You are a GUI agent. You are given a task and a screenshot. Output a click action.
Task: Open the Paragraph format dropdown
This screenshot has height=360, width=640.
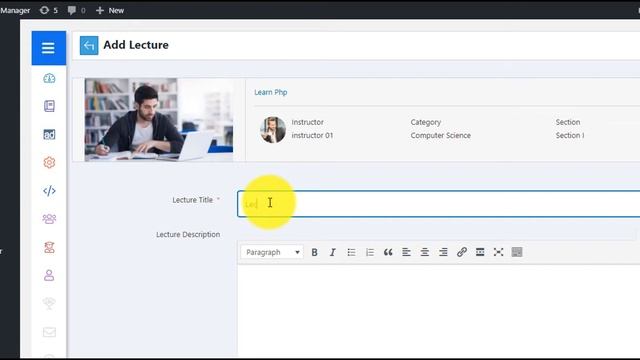pyautogui.click(x=272, y=252)
